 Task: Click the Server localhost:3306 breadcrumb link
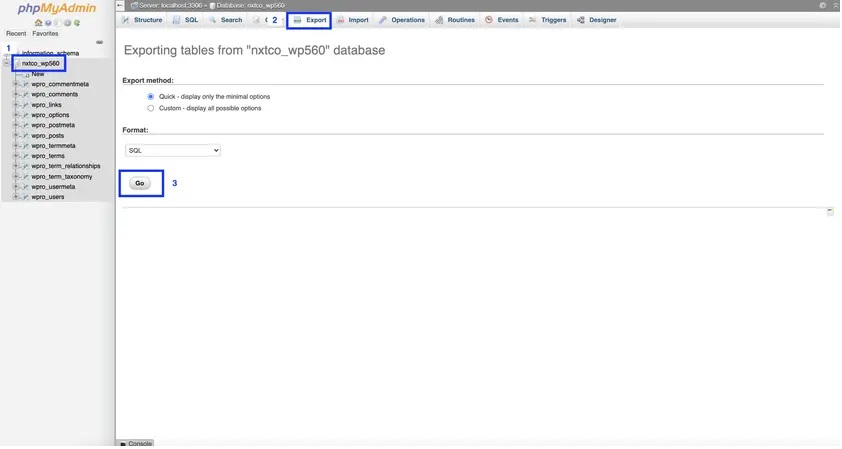[x=171, y=5]
